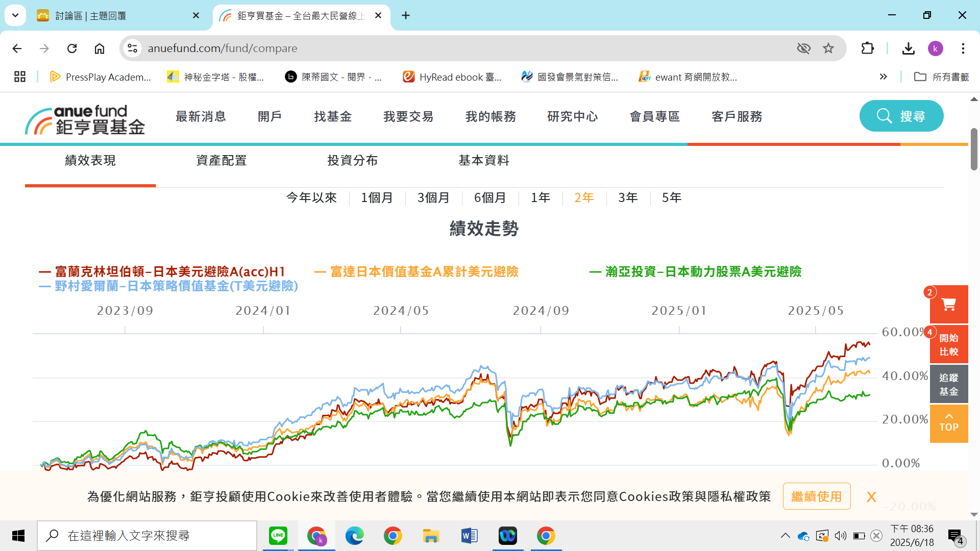Open 我要交易 menu
The width and height of the screenshot is (980, 551).
pos(408,117)
